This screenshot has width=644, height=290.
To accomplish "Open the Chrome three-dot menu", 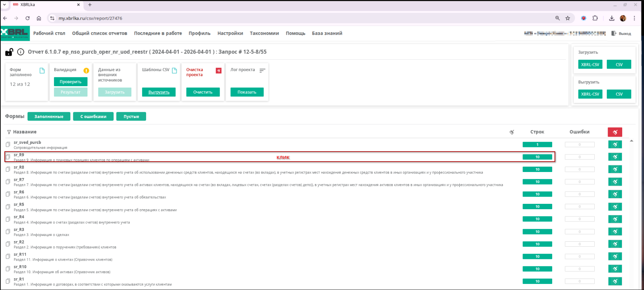I will click(x=634, y=18).
